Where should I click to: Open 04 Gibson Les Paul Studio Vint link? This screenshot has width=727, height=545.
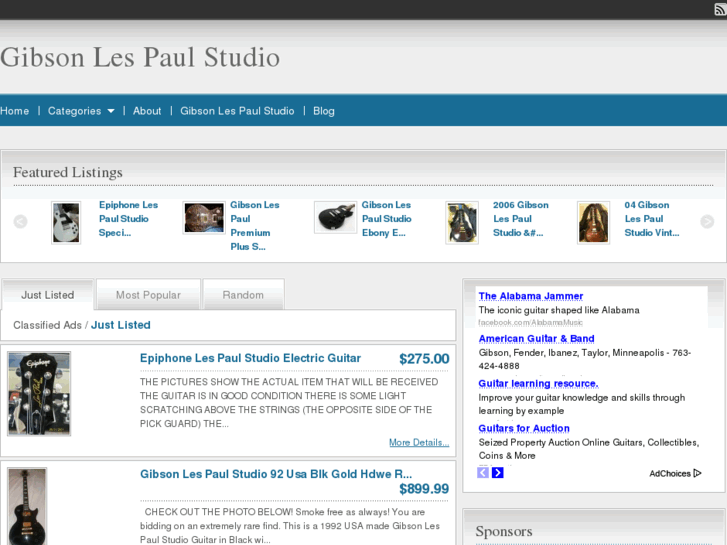(x=651, y=219)
